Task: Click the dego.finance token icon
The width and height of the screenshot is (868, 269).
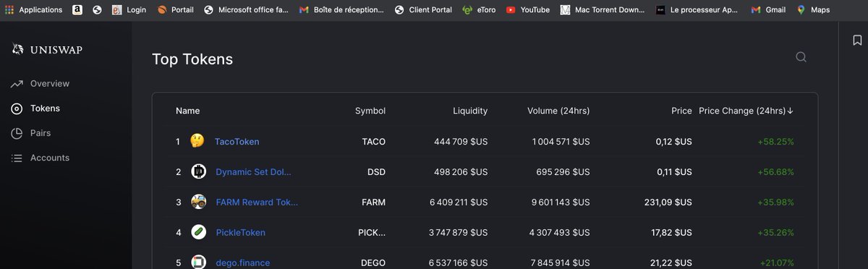Action: 199,262
